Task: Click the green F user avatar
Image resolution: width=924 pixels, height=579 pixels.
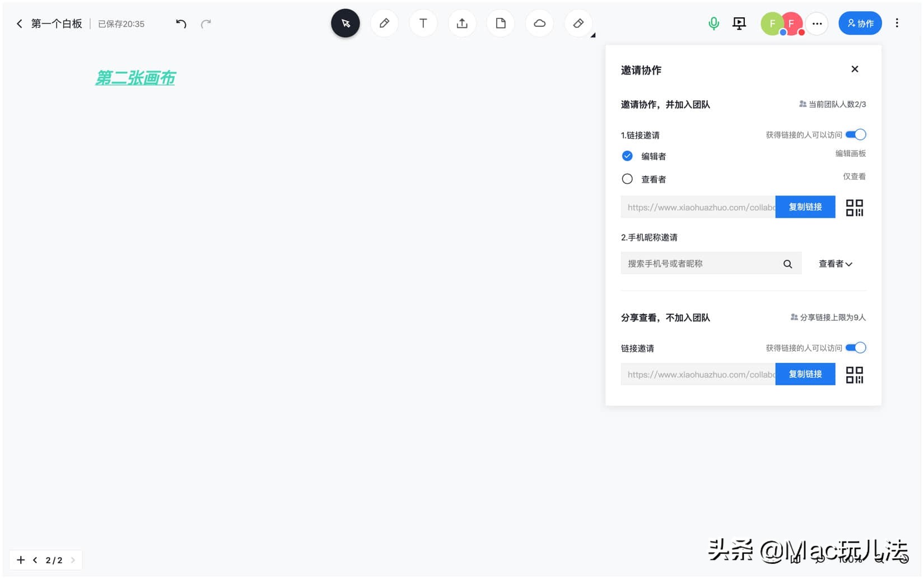Action: 772,24
